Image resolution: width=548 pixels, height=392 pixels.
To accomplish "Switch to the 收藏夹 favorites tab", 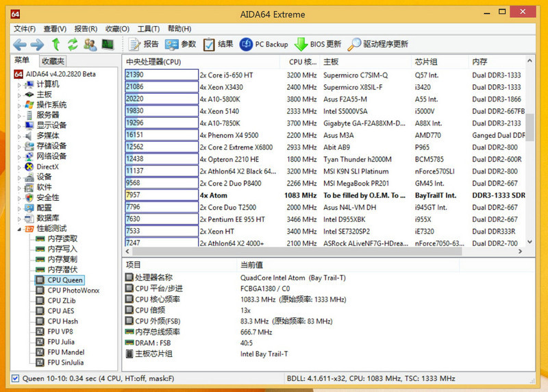I will [x=53, y=61].
